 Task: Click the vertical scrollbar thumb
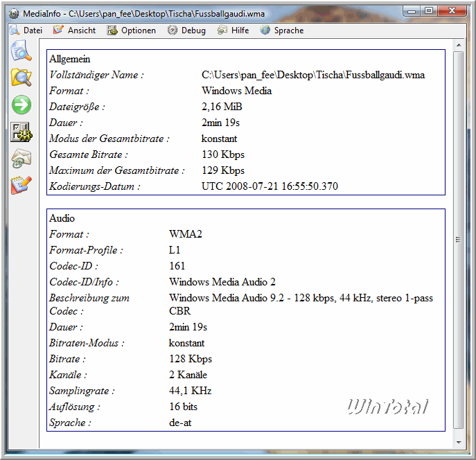coord(457,239)
